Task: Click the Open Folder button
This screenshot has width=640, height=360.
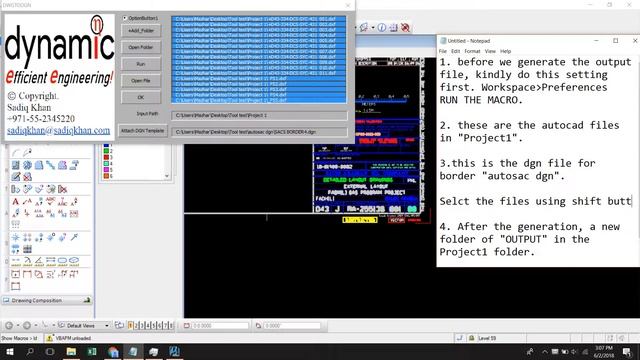Action: [141, 47]
